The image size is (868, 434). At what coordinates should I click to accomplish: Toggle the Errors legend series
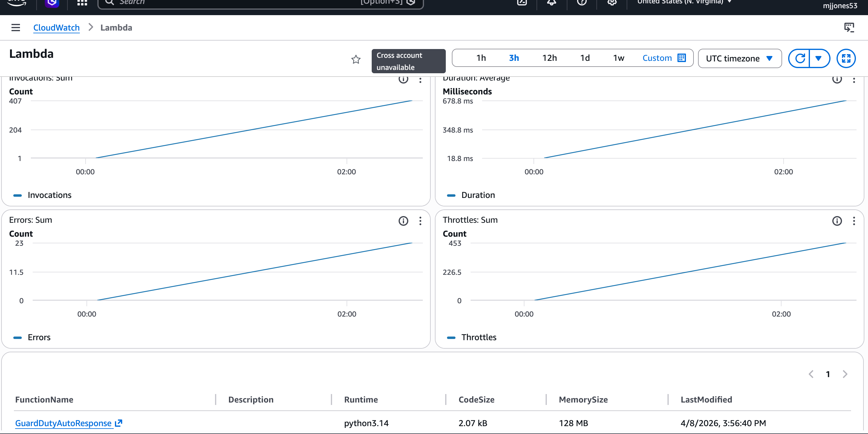click(39, 337)
